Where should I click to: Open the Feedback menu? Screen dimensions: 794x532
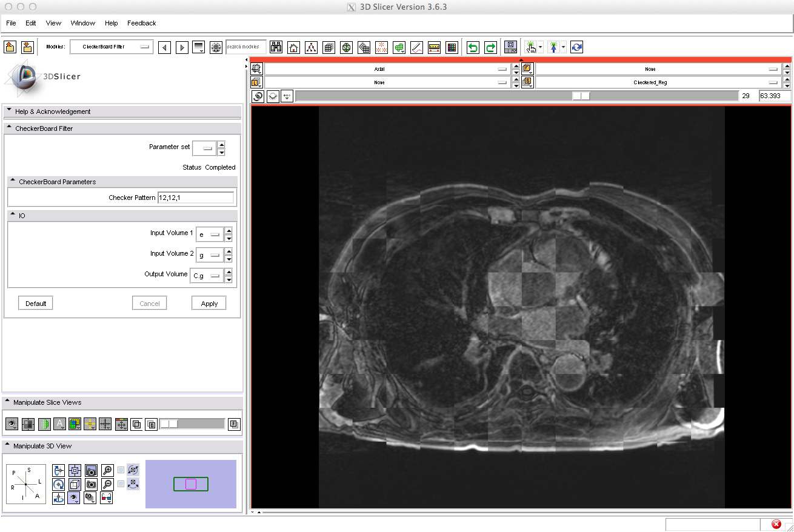pos(141,23)
